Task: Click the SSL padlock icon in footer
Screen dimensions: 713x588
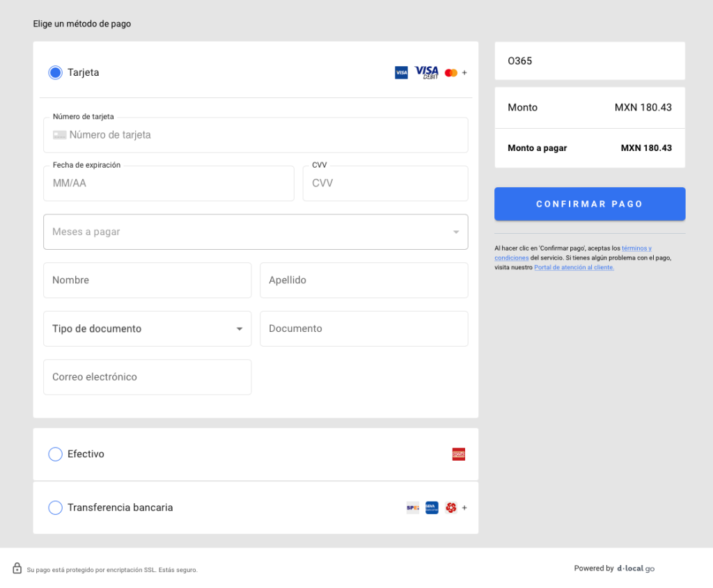Action: coord(17,569)
